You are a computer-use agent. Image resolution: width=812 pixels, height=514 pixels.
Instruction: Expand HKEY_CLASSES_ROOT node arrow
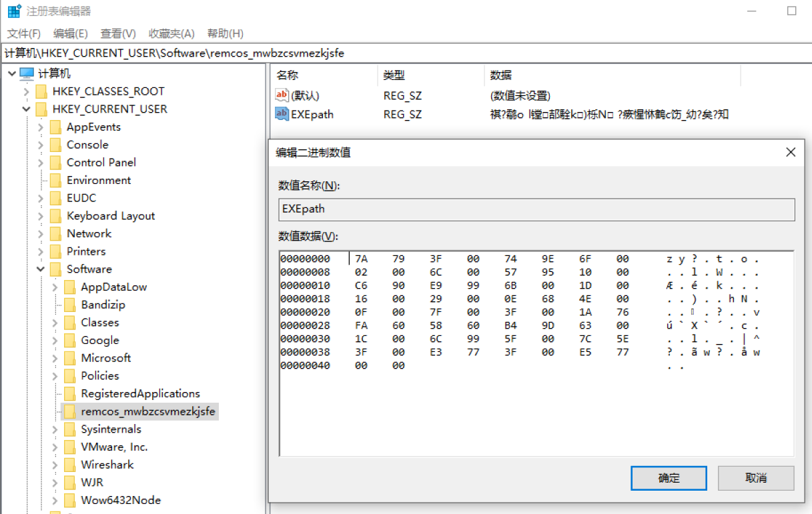26,91
